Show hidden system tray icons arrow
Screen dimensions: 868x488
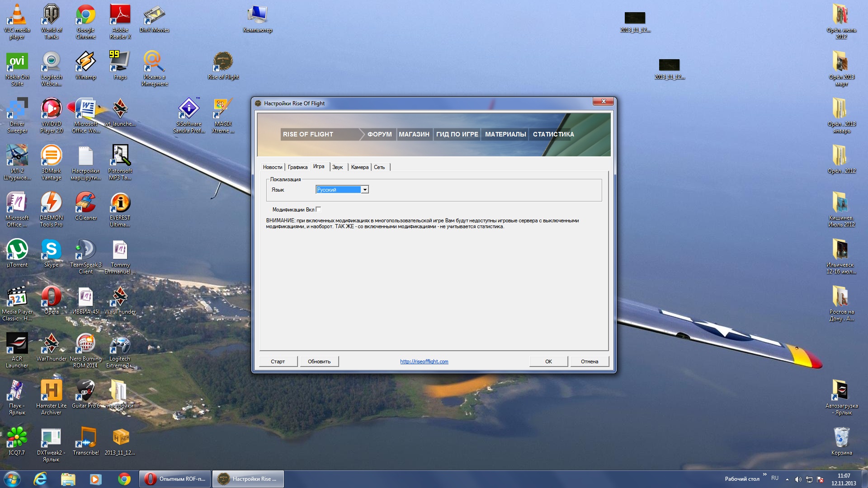pyautogui.click(x=787, y=479)
